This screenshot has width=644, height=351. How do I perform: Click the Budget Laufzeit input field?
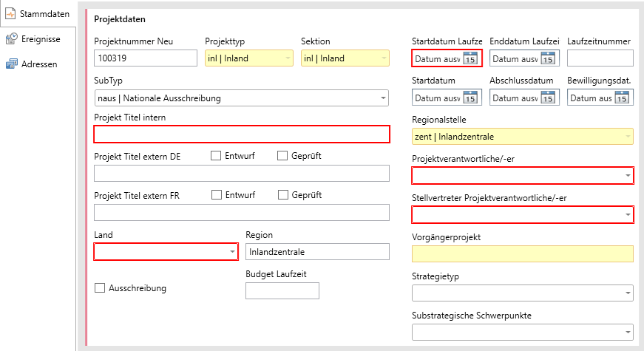pyautogui.click(x=282, y=290)
